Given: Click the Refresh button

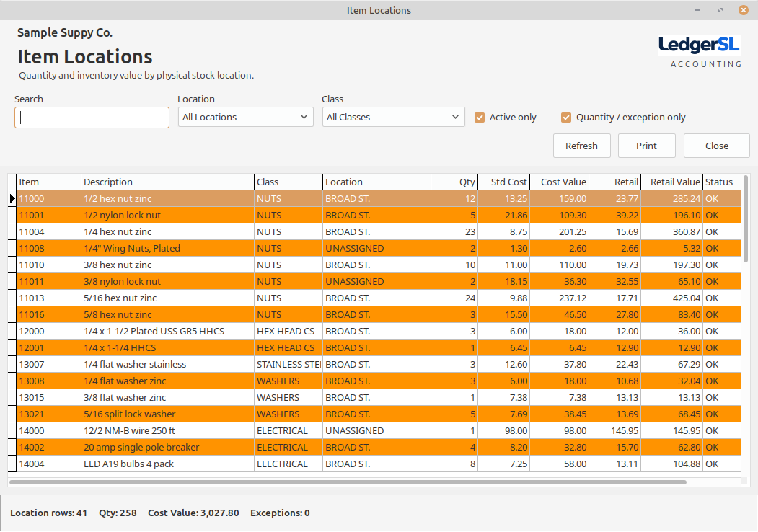Looking at the screenshot, I should [581, 146].
